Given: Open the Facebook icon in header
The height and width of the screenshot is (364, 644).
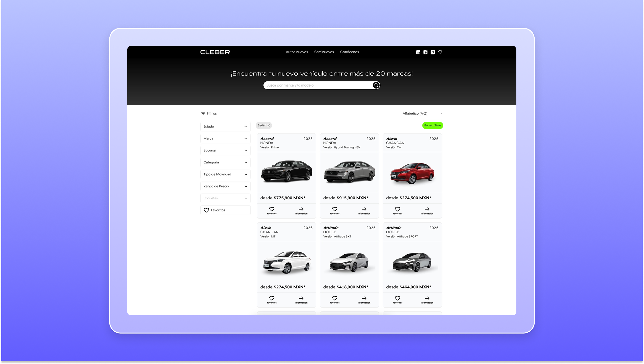Looking at the screenshot, I should pos(425,52).
